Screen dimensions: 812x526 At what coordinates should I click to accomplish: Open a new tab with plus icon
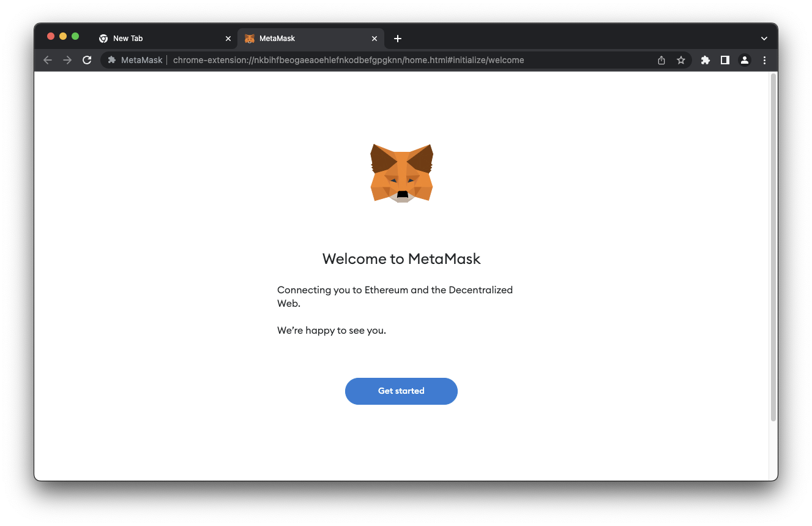click(398, 39)
